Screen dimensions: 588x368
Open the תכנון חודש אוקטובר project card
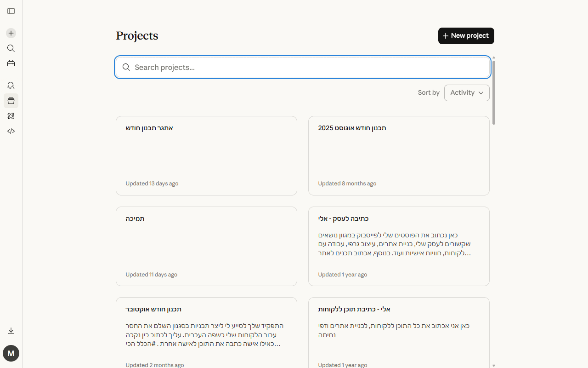[x=206, y=333]
